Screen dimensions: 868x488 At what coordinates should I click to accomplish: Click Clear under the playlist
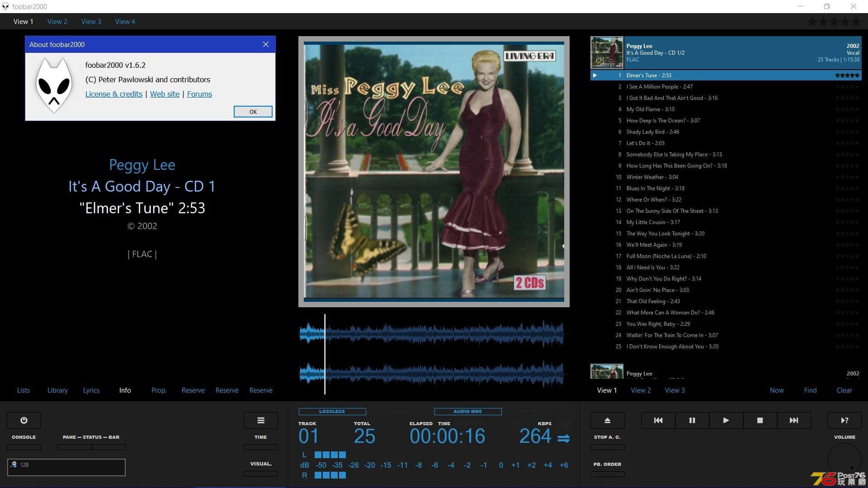(x=844, y=390)
